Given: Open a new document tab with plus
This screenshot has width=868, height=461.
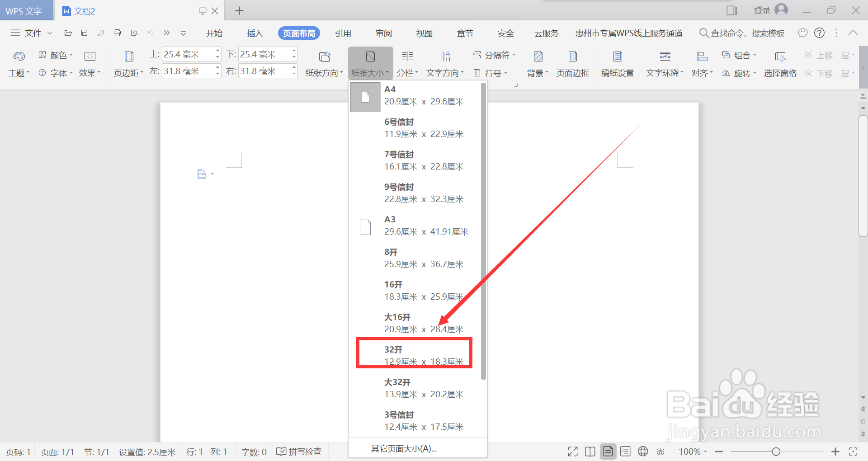Looking at the screenshot, I should tap(240, 10).
